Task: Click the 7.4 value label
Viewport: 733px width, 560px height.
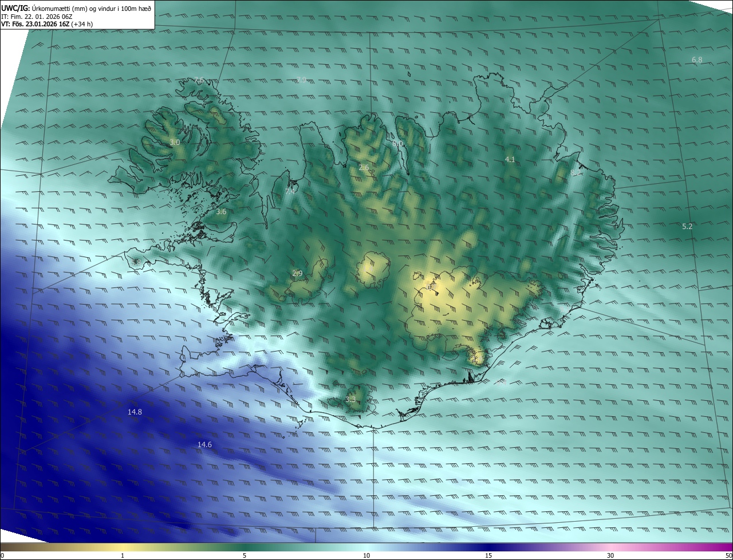Action: [290, 191]
